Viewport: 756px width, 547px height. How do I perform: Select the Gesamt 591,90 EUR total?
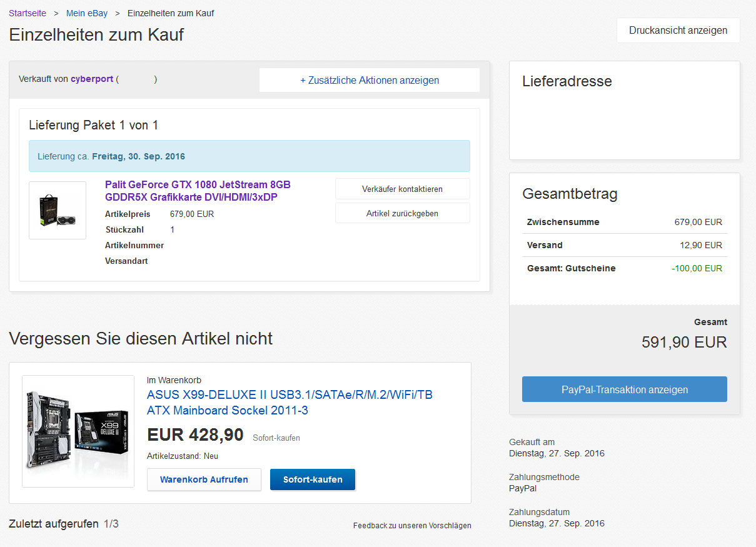(684, 343)
